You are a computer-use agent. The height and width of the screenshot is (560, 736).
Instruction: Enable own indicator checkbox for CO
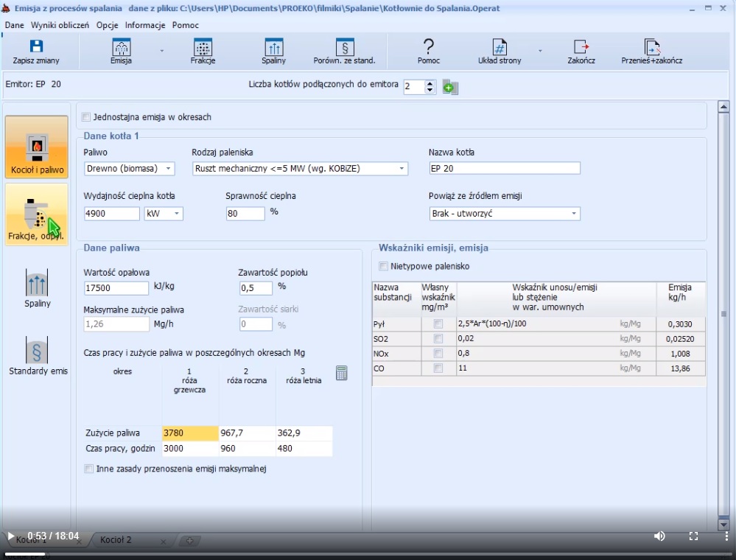click(x=438, y=368)
